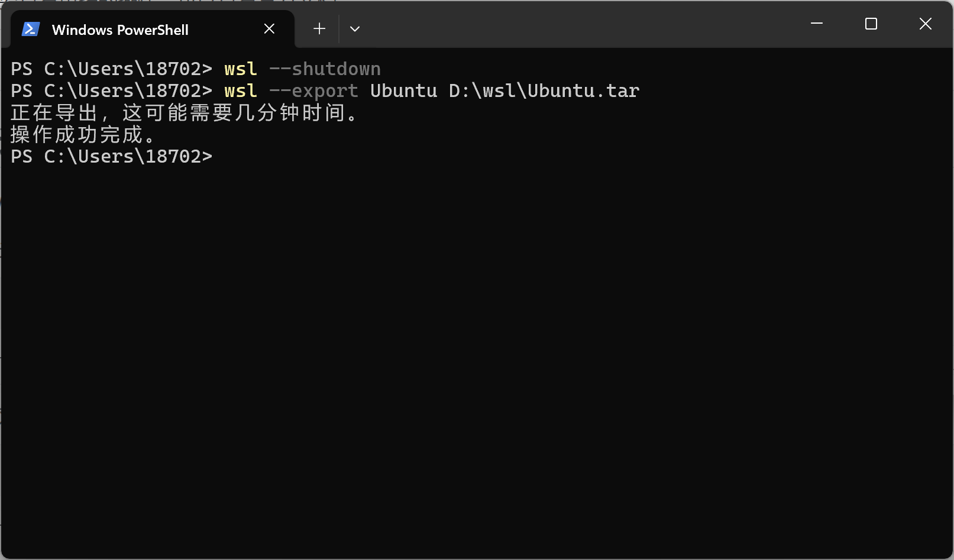The height and width of the screenshot is (560, 954).
Task: Click the first PS C:\Users\18702> prompt
Action: 111,69
